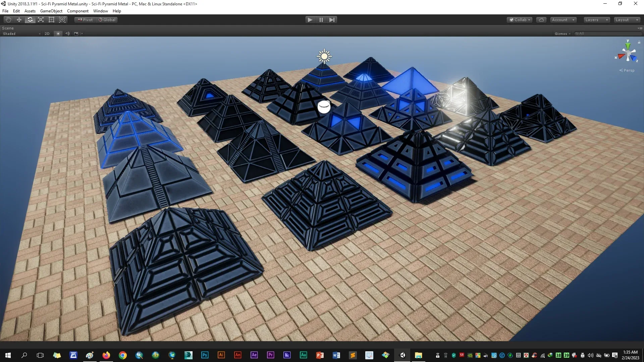Open the Layers dropdown
The width and height of the screenshot is (644, 362).
pos(596,20)
